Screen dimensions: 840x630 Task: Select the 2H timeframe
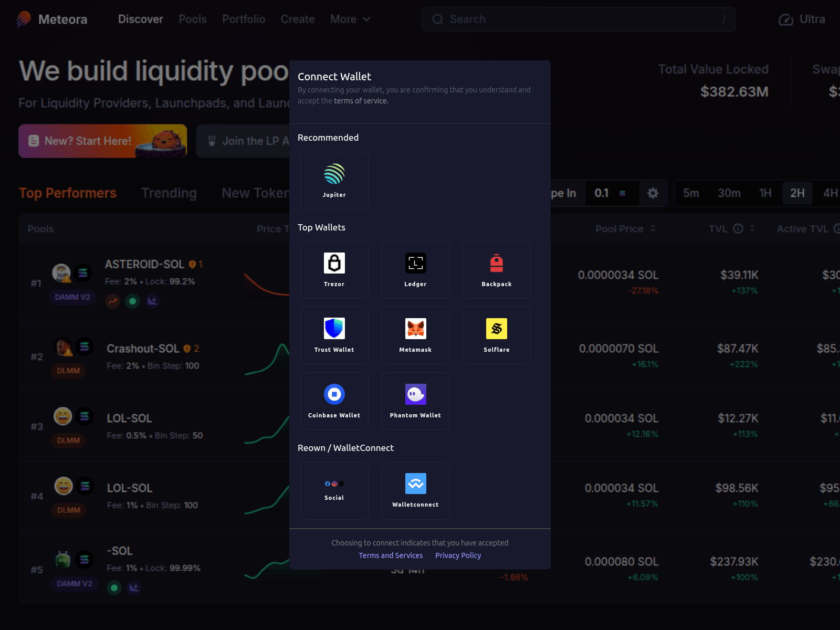tap(797, 193)
